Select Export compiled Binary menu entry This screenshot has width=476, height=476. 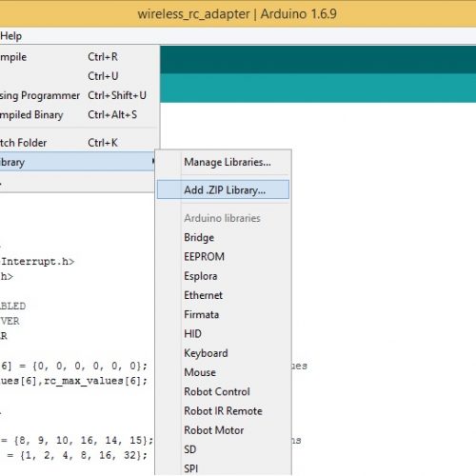(x=79, y=115)
